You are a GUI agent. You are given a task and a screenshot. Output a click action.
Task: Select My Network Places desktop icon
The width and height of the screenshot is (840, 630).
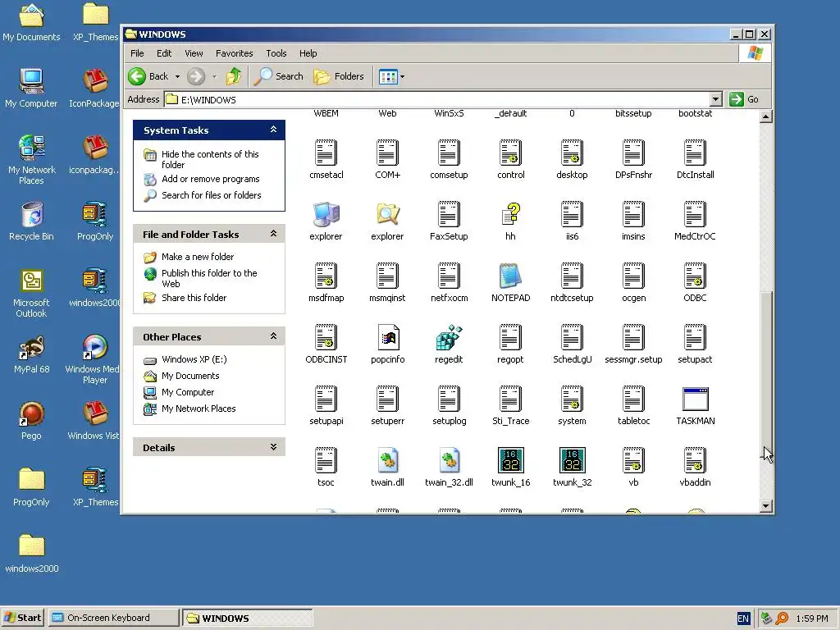32,148
